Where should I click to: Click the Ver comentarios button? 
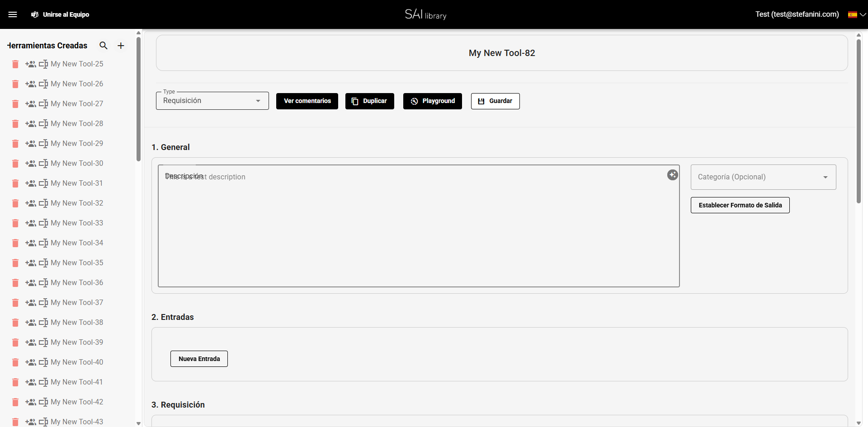coord(307,101)
